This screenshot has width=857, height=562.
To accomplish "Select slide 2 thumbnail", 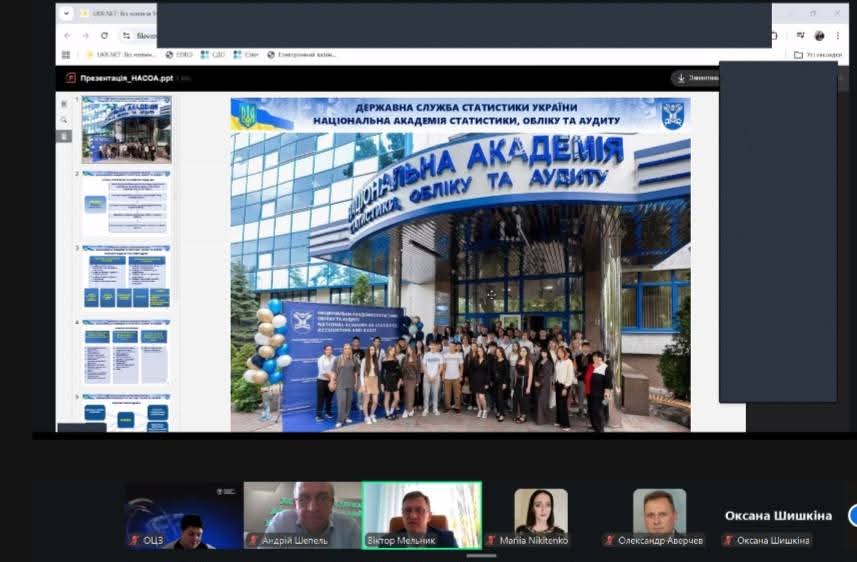I will (126, 203).
